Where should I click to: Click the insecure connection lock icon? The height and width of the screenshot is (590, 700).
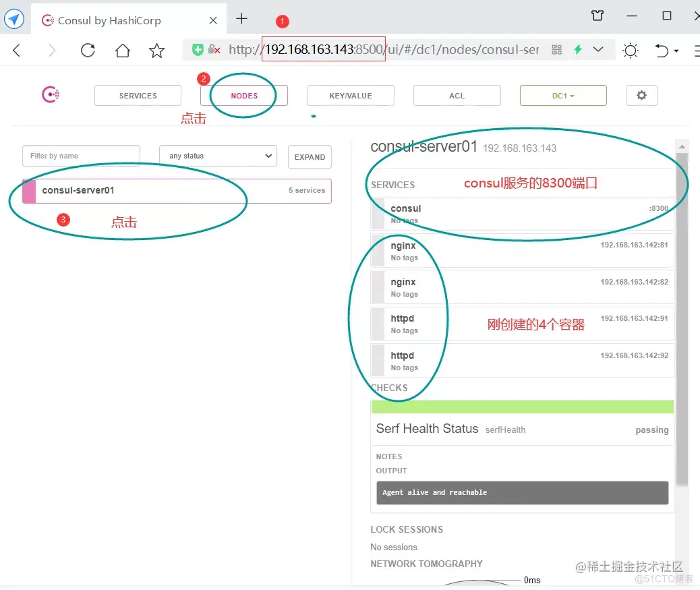point(214,49)
